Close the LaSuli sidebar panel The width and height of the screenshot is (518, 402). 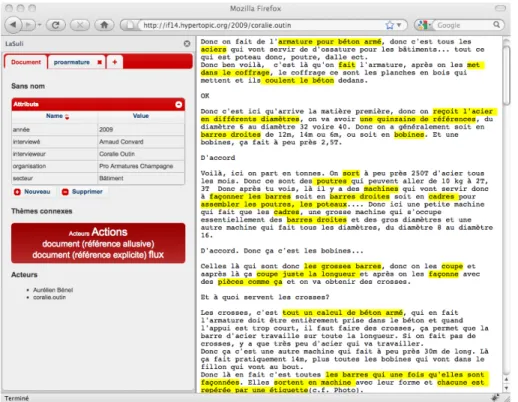187,44
